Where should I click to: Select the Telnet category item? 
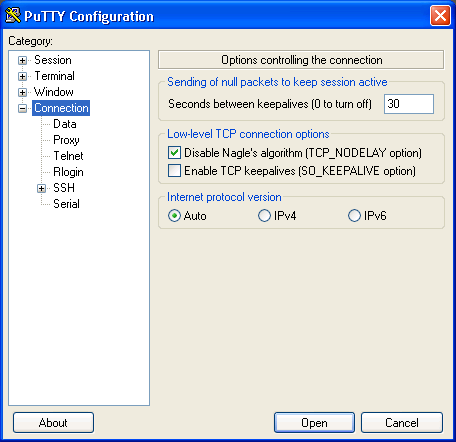pos(68,156)
